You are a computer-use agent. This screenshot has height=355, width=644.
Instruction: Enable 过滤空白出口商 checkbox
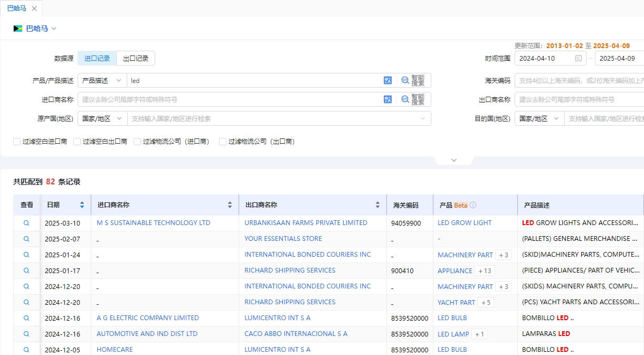coord(77,142)
